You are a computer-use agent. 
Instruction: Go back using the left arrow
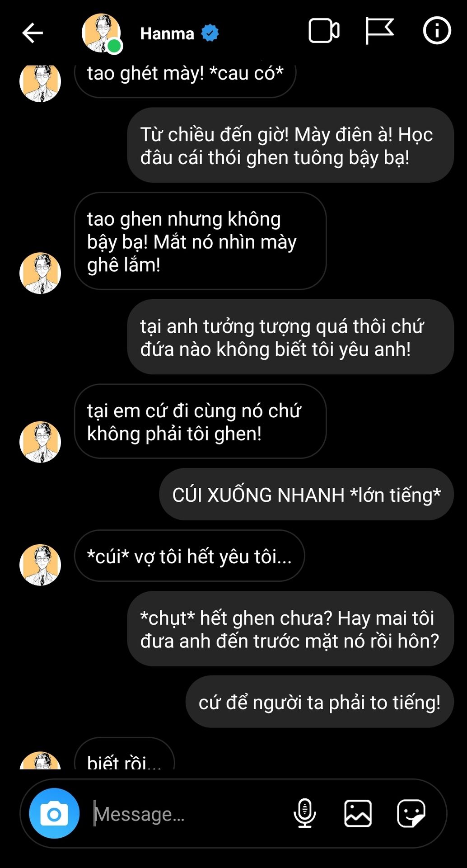point(33,33)
